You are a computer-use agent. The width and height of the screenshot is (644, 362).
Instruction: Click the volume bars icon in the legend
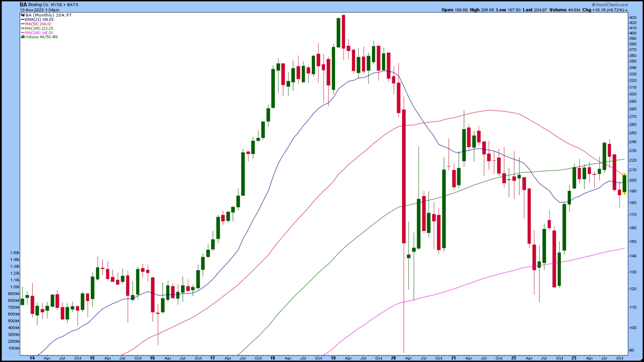point(23,37)
